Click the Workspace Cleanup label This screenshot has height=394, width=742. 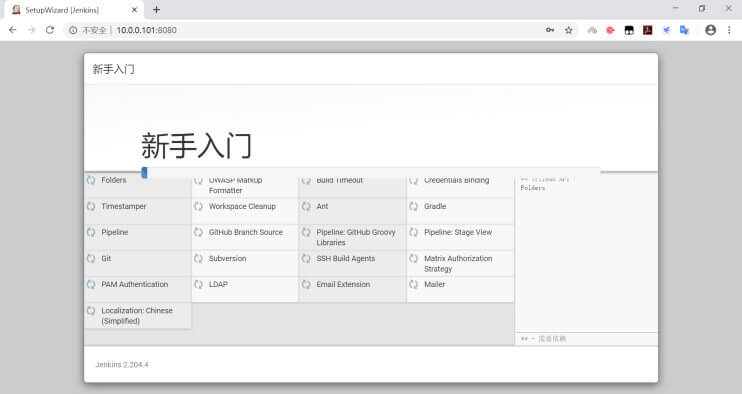click(242, 206)
